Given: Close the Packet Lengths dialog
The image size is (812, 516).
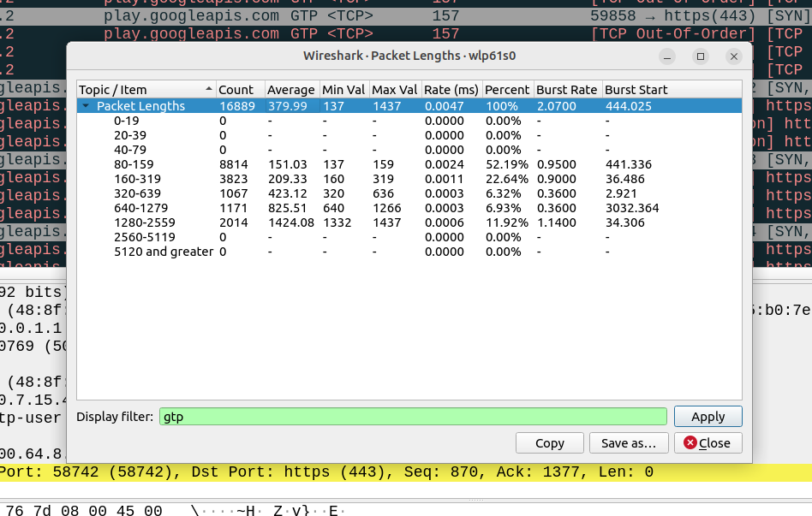Looking at the screenshot, I should point(708,443).
